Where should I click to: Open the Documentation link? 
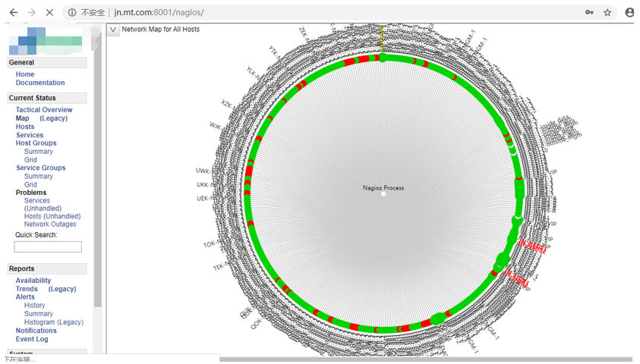[x=40, y=83]
